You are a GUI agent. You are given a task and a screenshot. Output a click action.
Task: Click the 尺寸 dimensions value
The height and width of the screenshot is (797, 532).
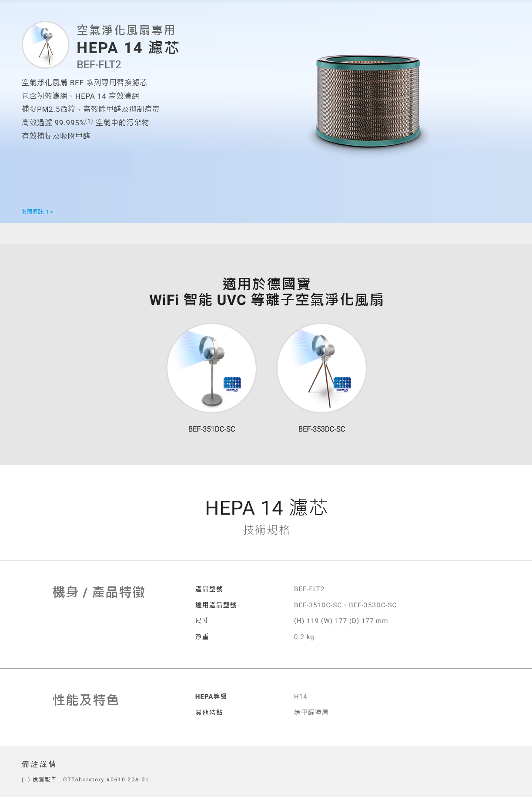click(x=341, y=621)
